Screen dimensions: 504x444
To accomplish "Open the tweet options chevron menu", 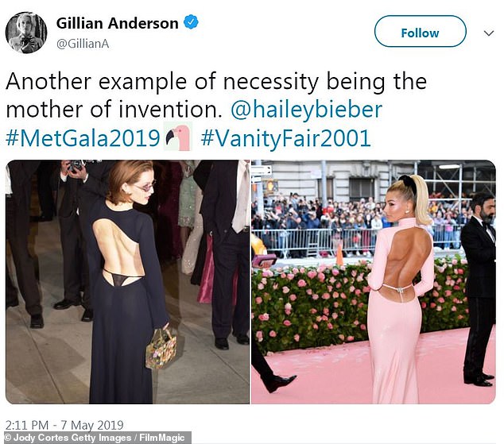I will 489,33.
